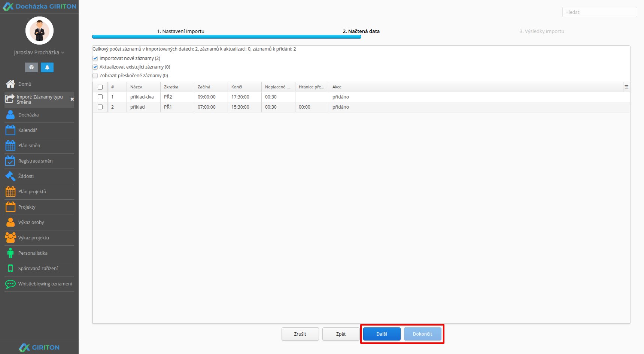This screenshot has width=644, height=354.
Task: Tick the checkbox for row příklad-dva
Action: 100,97
